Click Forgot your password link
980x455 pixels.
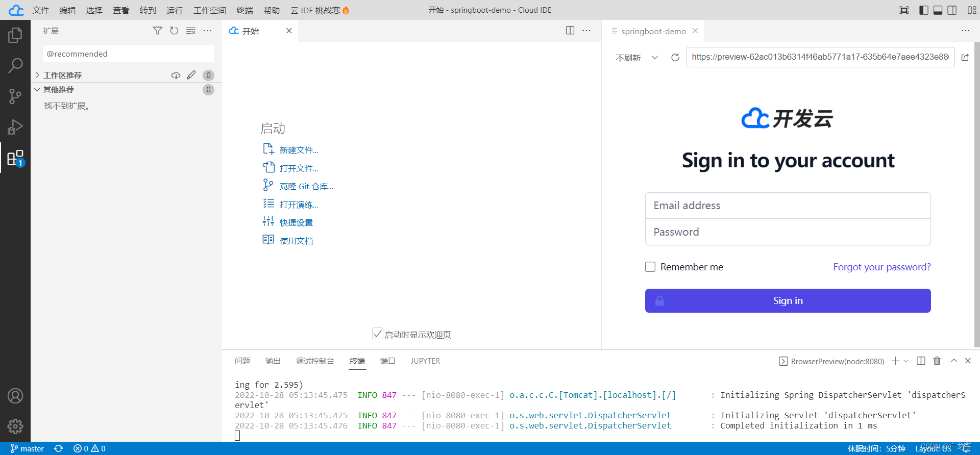pyautogui.click(x=882, y=267)
